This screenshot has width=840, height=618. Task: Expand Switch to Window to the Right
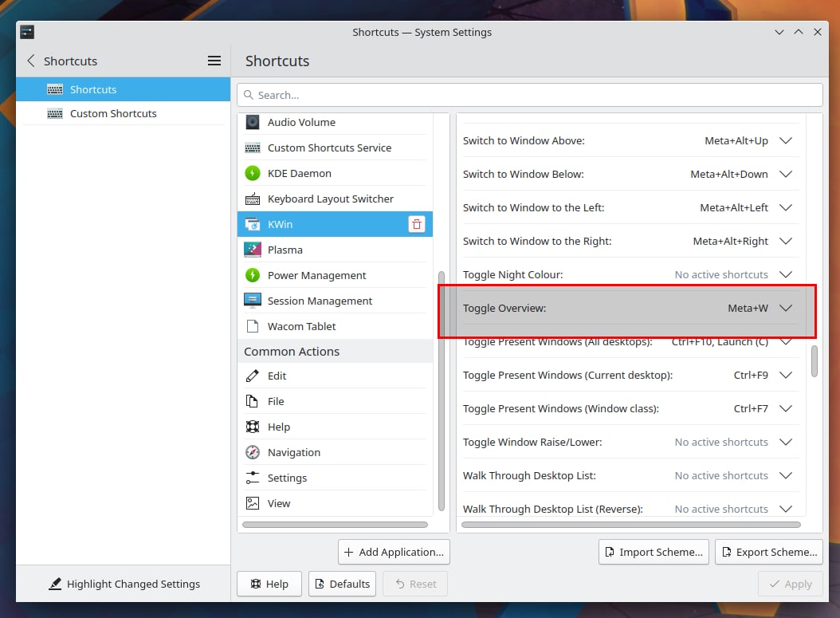coord(785,241)
